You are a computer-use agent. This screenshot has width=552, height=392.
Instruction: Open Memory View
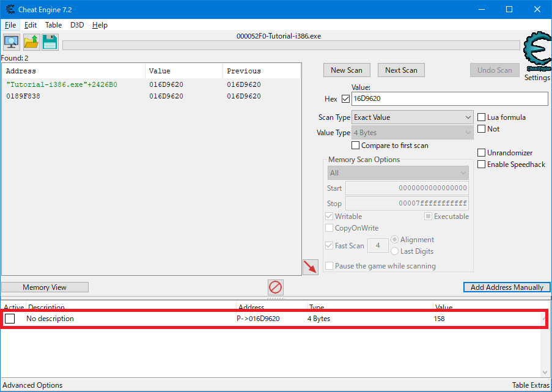pos(45,287)
